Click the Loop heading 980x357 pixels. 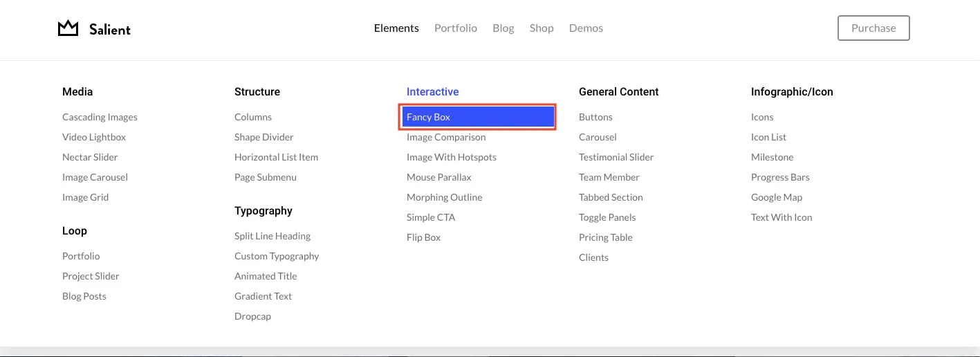tap(75, 230)
